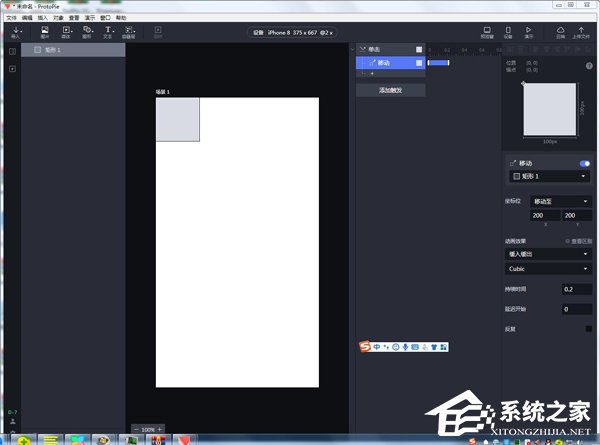600x445 pixels.
Task: Select the Image (图片) insert tool
Action: pyautogui.click(x=44, y=33)
